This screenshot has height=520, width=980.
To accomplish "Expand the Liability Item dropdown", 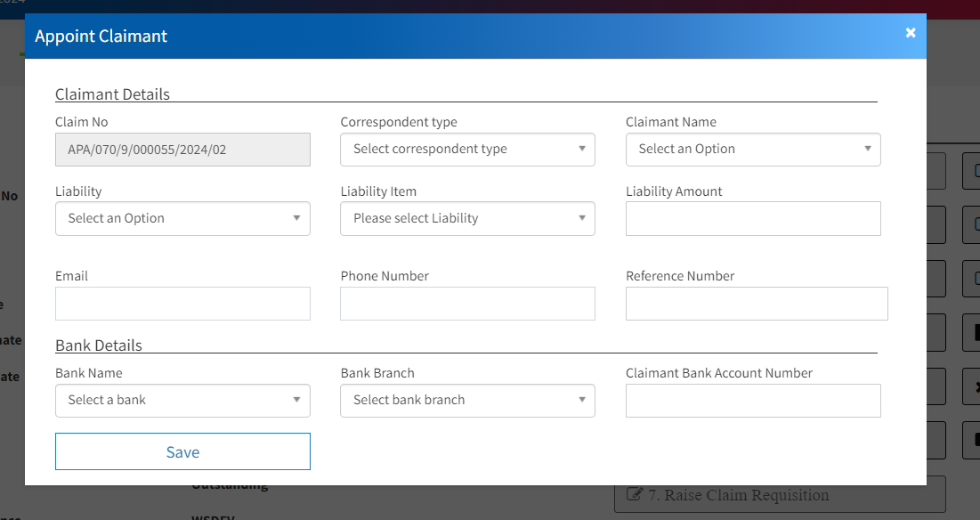I will click(467, 219).
